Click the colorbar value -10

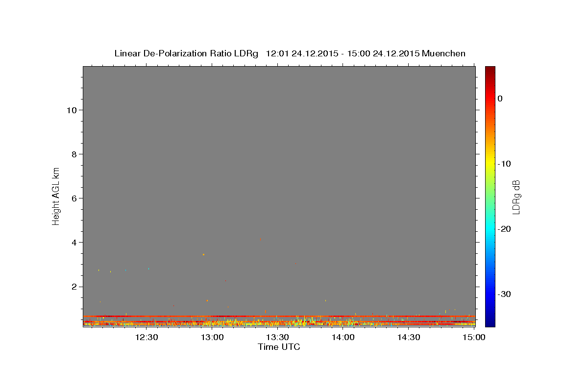click(x=505, y=164)
